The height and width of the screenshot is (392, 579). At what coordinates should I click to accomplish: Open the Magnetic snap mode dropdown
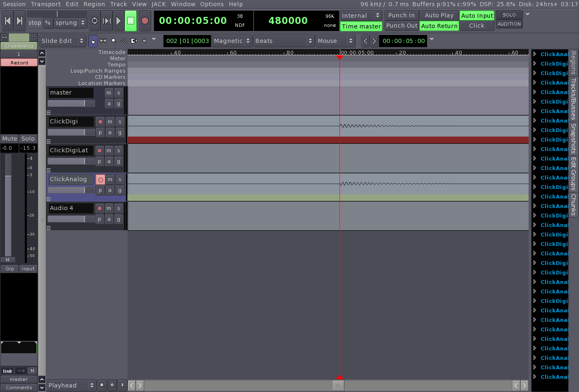232,41
